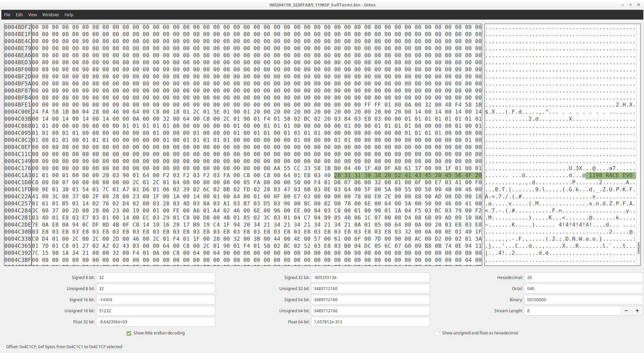644x353 pixels.
Task: Click the Unsigned 32 bit value field
Action: [x=370, y=289]
